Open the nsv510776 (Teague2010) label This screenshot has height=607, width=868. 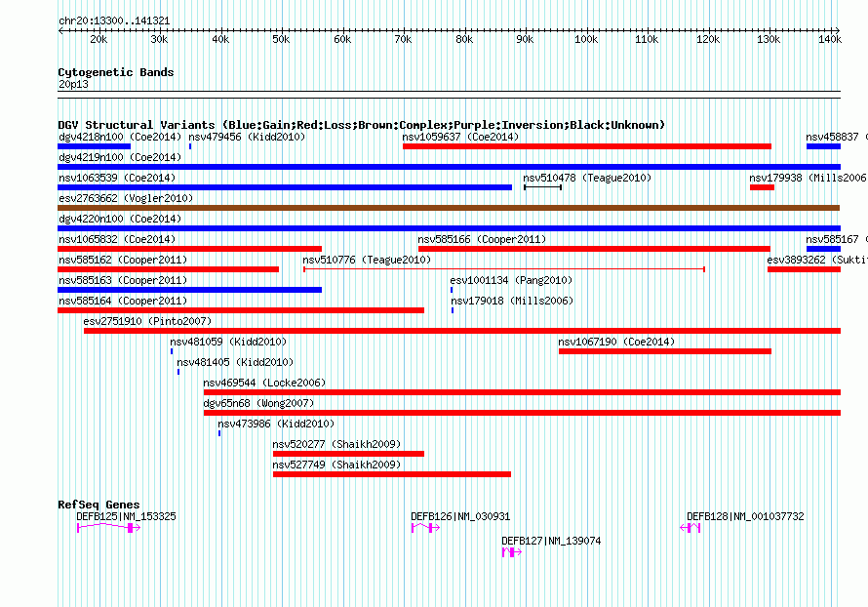[367, 260]
